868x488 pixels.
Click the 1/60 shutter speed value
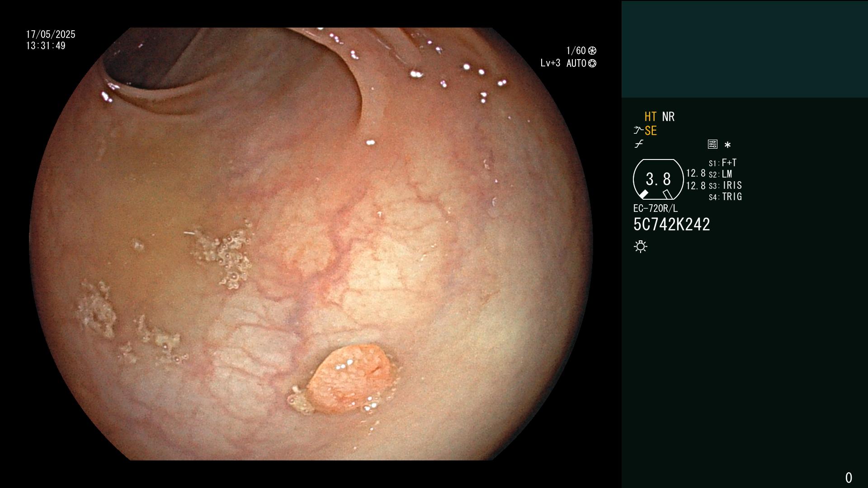pos(576,51)
